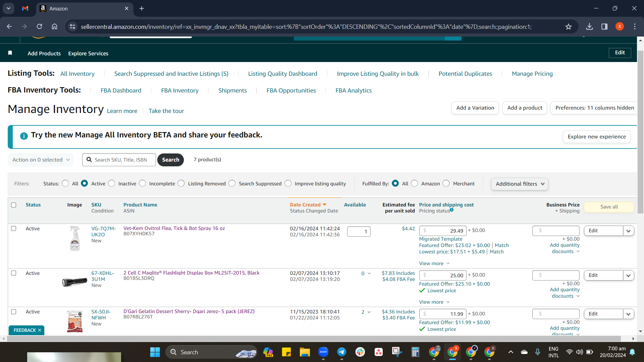Open the Add Products menu item
This screenshot has height=362, width=644.
pyautogui.click(x=44, y=53)
